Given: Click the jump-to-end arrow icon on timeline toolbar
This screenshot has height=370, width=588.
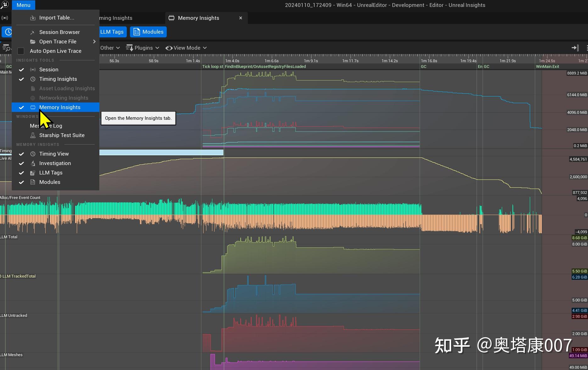Looking at the screenshot, I should click(x=575, y=48).
